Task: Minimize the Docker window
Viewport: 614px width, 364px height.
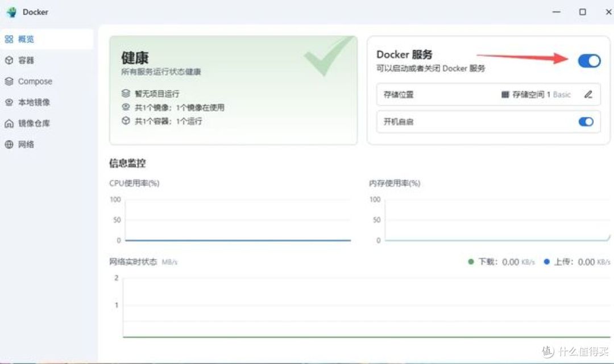Action: click(x=556, y=12)
